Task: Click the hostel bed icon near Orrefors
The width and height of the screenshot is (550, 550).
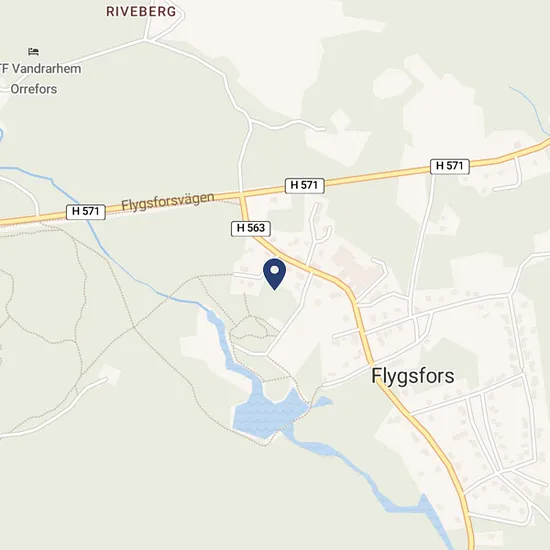Action: click(x=33, y=52)
